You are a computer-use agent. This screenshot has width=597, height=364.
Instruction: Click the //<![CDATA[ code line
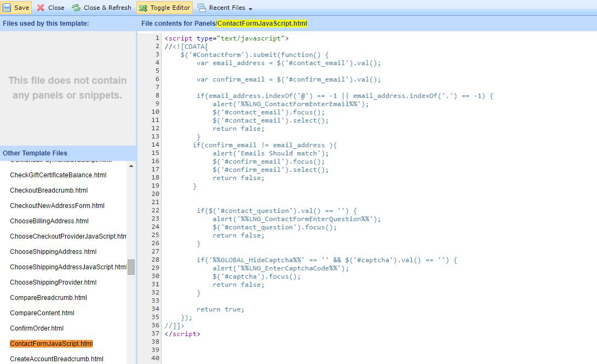coord(186,47)
